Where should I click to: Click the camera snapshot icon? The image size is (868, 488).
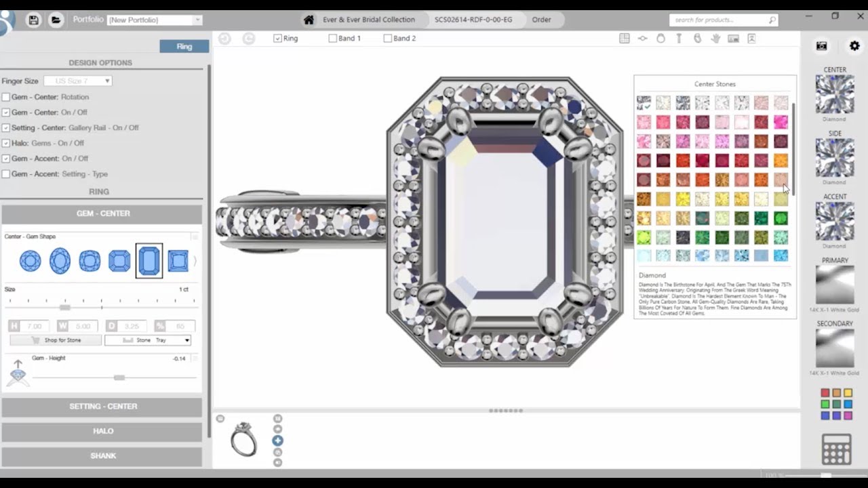[x=821, y=46]
